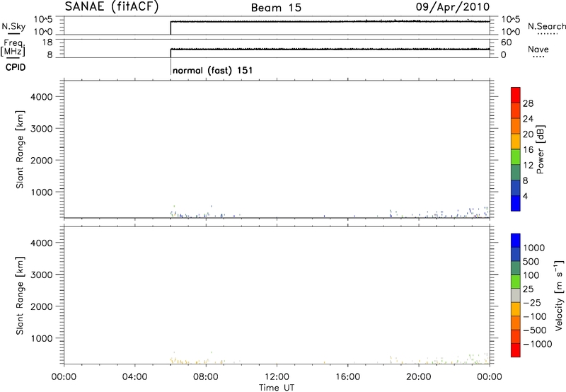Click the blue top Velocity colorbar segment
The width and height of the screenshot is (566, 392).
point(516,241)
